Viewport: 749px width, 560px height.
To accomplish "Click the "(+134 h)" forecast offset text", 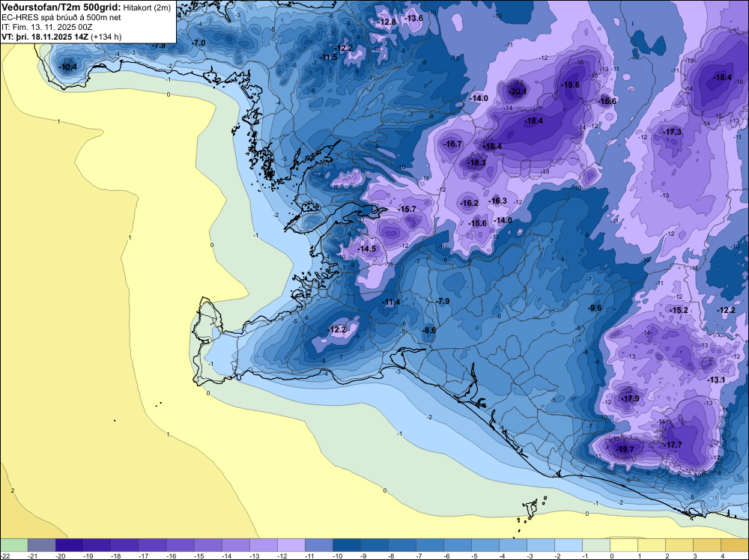I will click(x=106, y=37).
